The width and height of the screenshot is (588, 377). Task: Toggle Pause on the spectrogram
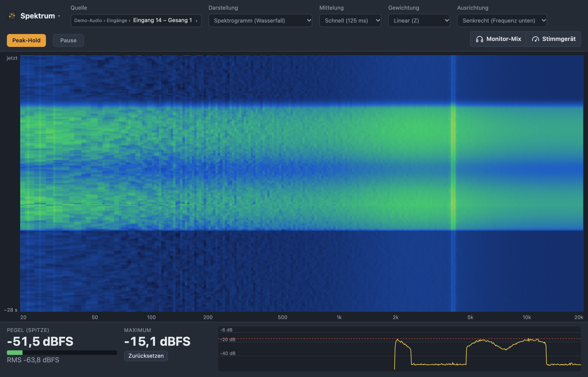tap(68, 40)
